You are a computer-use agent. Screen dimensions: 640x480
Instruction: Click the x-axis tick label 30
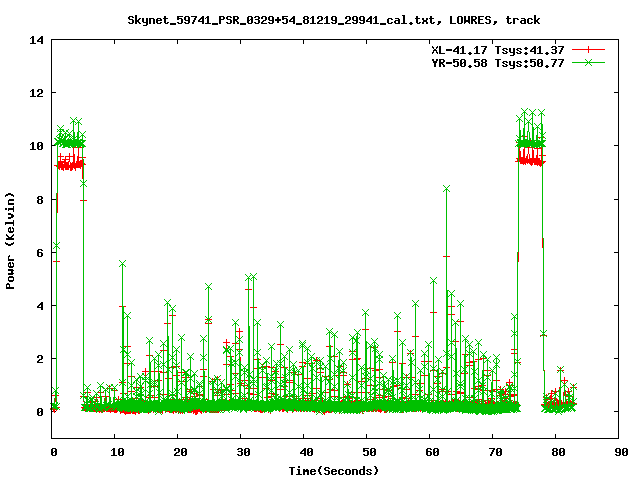(243, 452)
